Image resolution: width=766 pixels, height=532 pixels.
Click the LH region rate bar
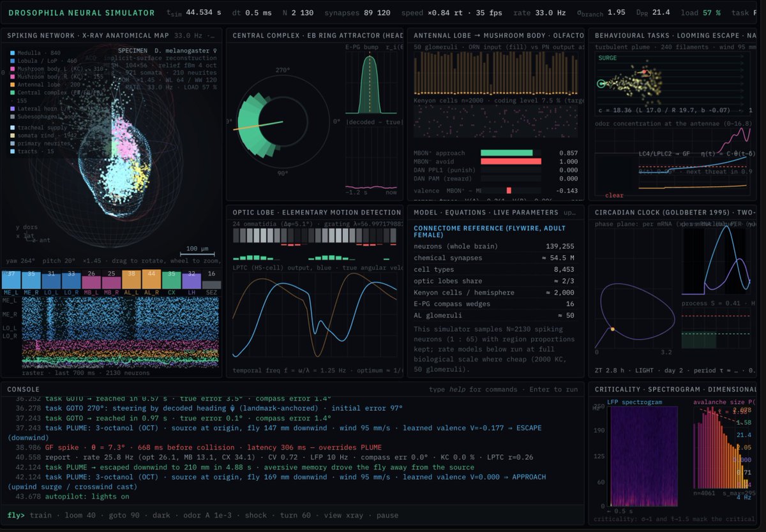point(192,280)
